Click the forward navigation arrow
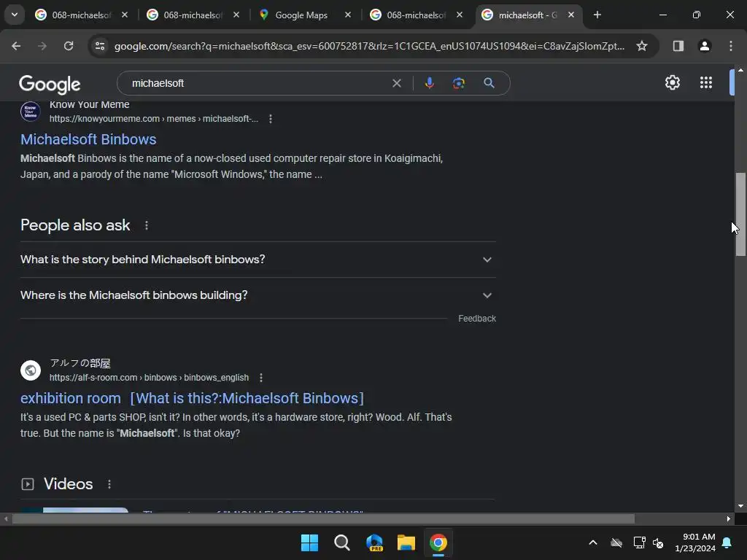 tap(42, 46)
